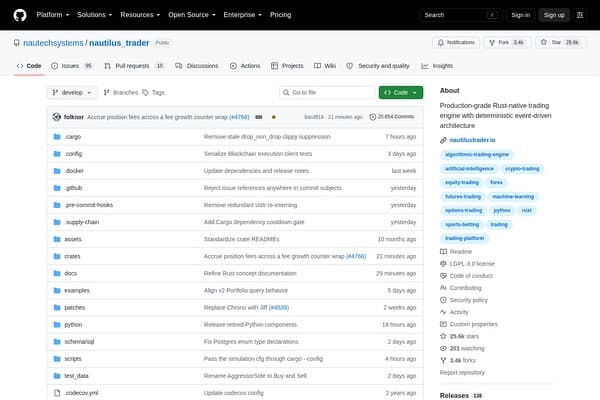Open the Platform dropdown menu
Viewport: 600px width, 400px height.
[53, 15]
